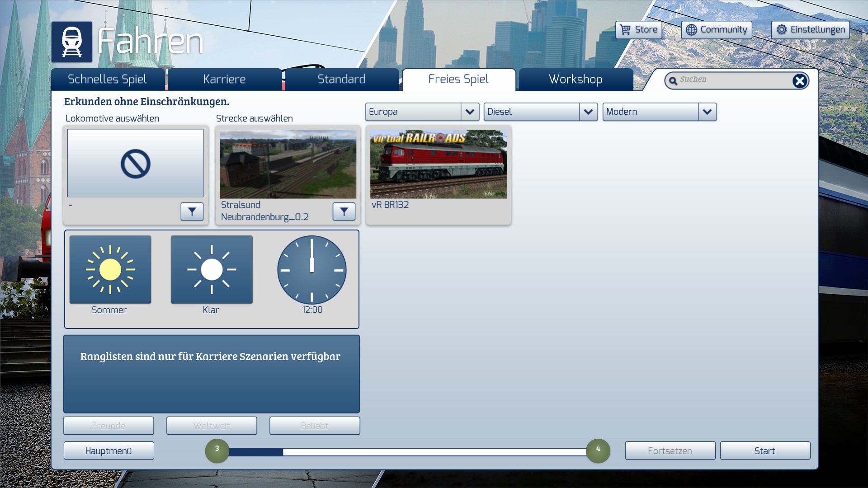The height and width of the screenshot is (488, 868).
Task: Click the 12:00 clock time selector
Action: [312, 270]
